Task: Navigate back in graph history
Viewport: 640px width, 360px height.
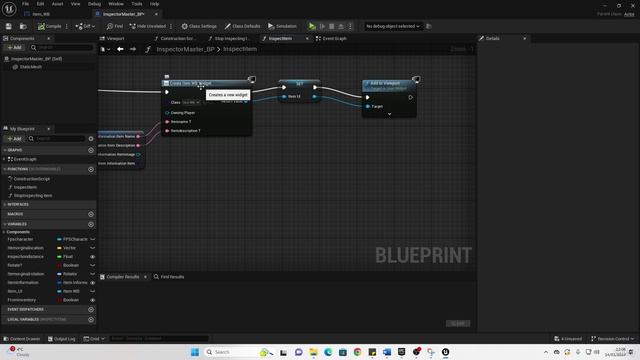Action: pos(120,49)
